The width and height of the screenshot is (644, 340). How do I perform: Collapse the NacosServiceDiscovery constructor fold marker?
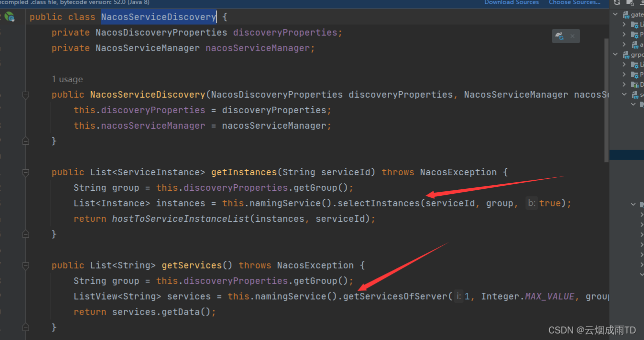[25, 95]
